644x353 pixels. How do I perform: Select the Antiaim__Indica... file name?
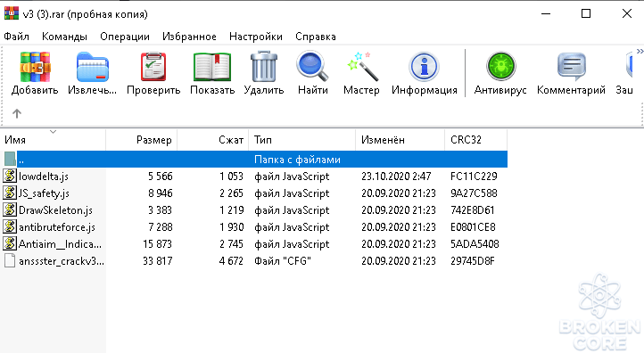click(x=60, y=244)
